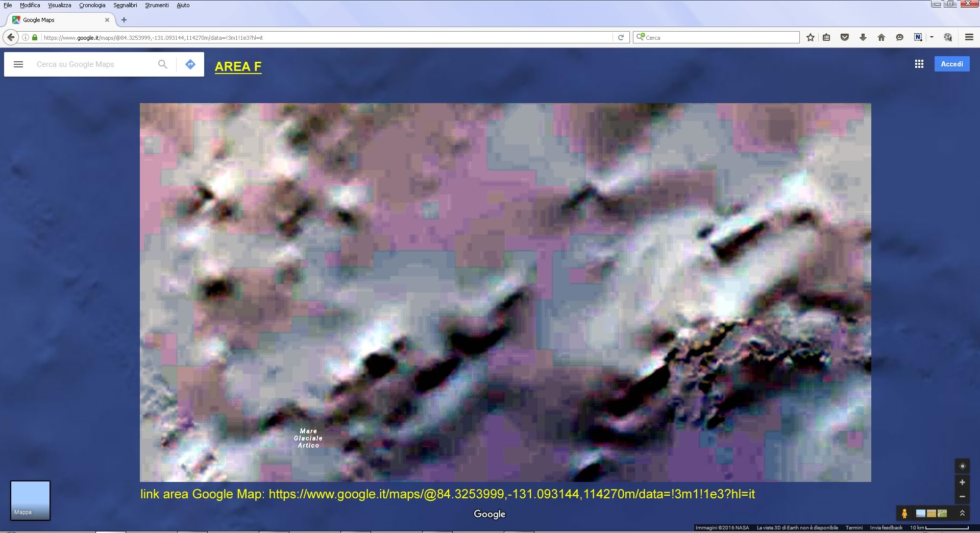Open the File menu
Image resolution: width=980 pixels, height=533 pixels.
(8, 5)
